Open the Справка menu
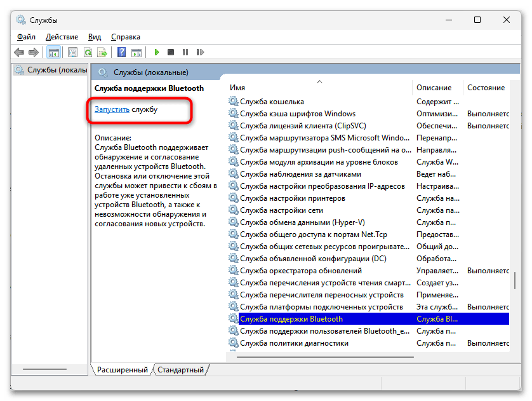This screenshot has height=401, width=532. [x=126, y=37]
